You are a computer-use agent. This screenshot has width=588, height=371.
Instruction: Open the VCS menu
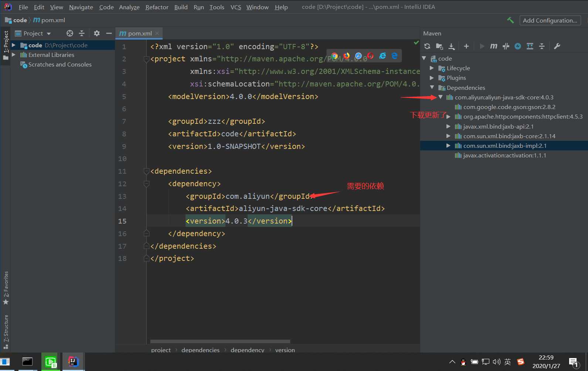pos(236,7)
